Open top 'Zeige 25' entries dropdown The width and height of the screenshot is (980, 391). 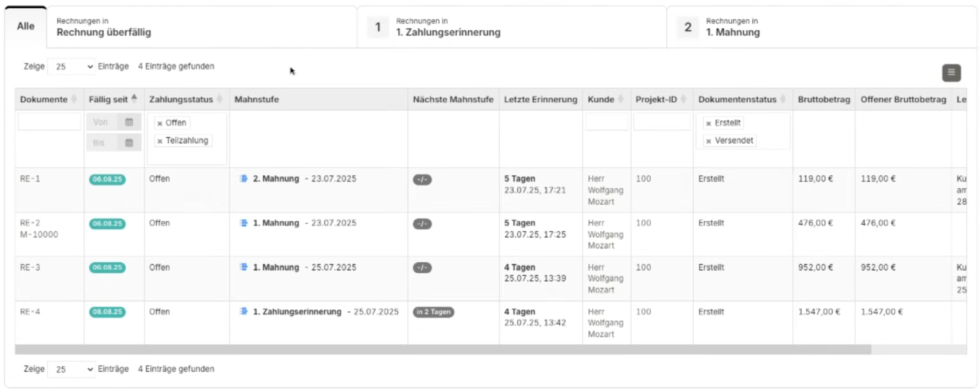(x=71, y=67)
